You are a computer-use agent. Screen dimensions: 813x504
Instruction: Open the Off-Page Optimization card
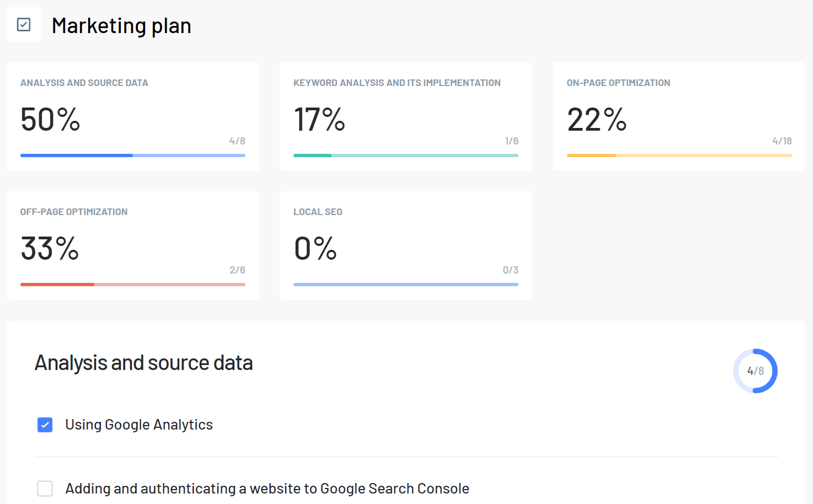point(132,245)
